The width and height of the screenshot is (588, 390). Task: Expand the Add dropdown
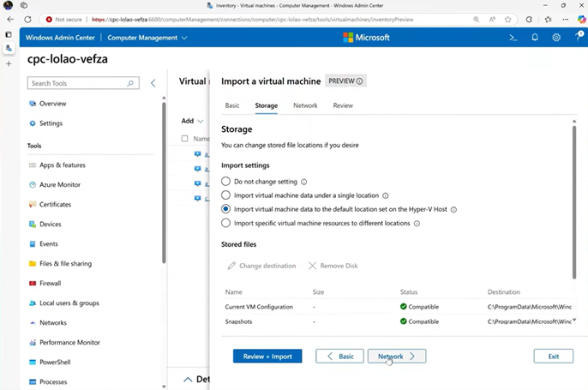pos(192,121)
